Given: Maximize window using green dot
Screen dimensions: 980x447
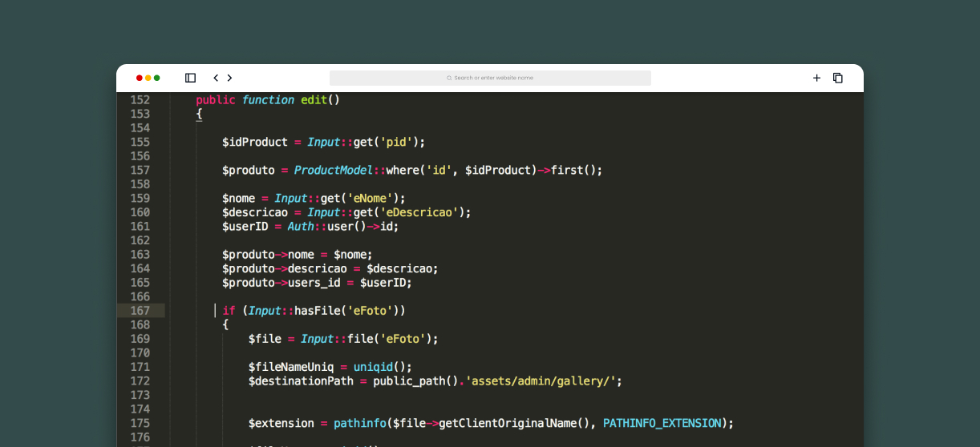Looking at the screenshot, I should pyautogui.click(x=157, y=78).
